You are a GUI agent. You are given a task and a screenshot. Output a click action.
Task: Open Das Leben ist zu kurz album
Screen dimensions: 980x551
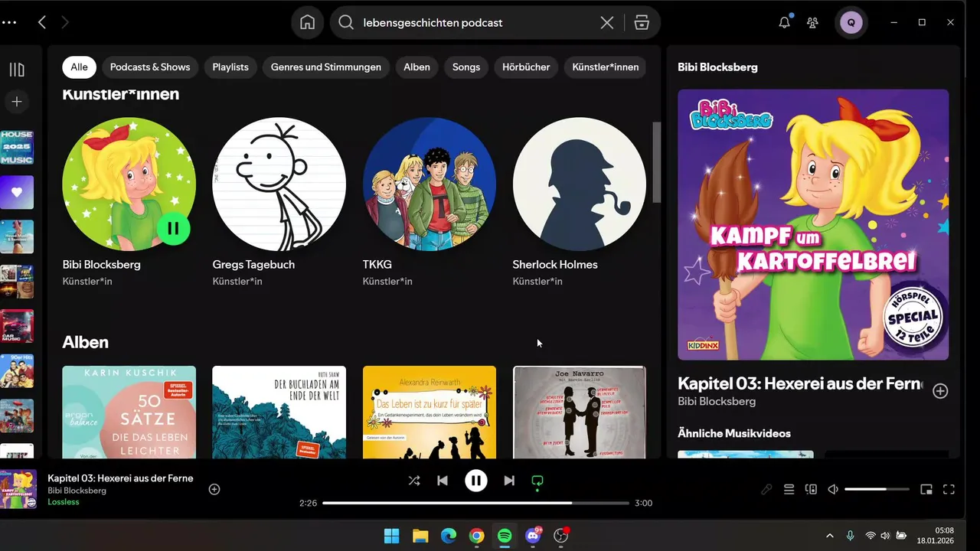(429, 412)
